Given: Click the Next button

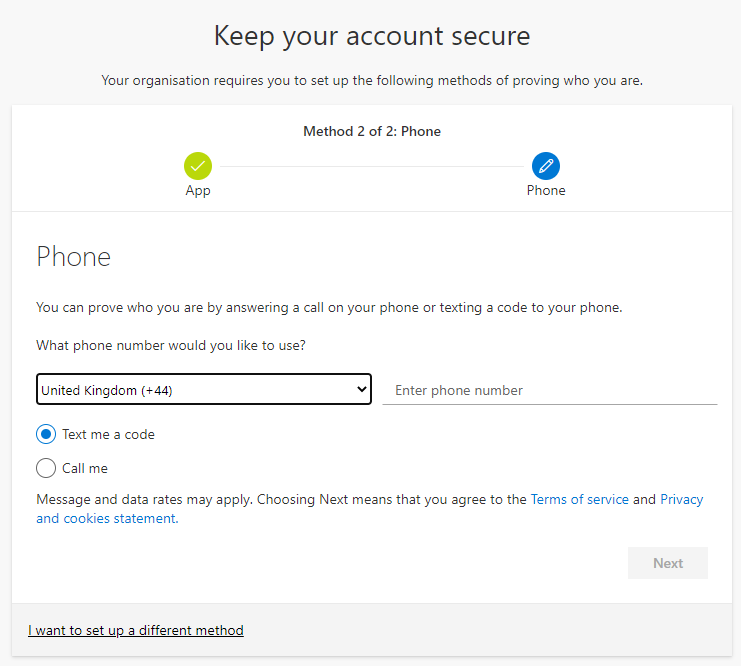Looking at the screenshot, I should pos(668,563).
